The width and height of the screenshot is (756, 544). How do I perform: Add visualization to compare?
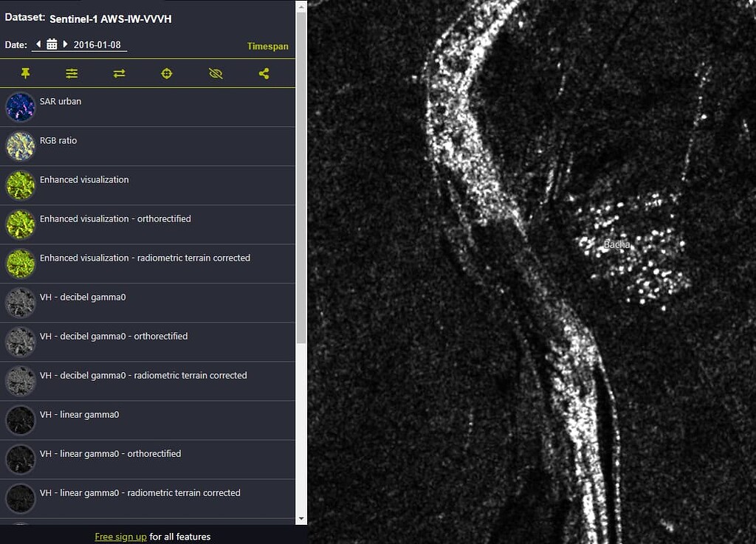tap(119, 73)
